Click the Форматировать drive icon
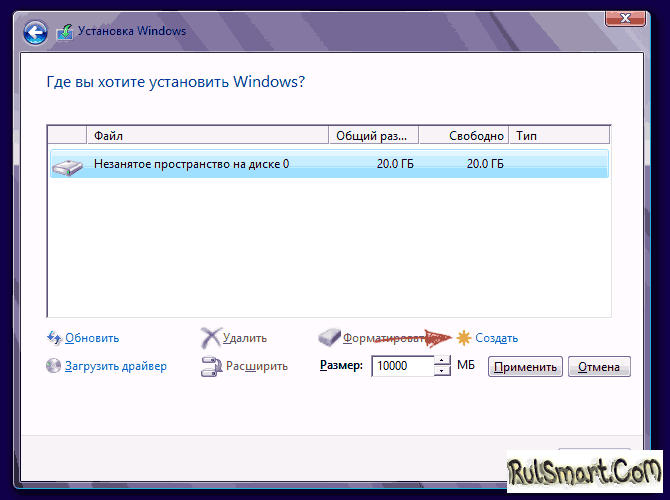The height and width of the screenshot is (500, 670). tap(329, 338)
